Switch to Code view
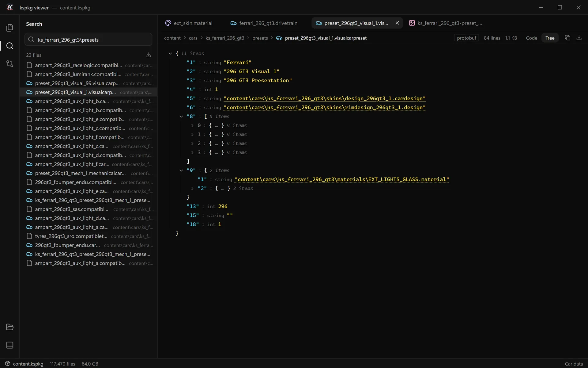The image size is (588, 368). [x=531, y=38]
